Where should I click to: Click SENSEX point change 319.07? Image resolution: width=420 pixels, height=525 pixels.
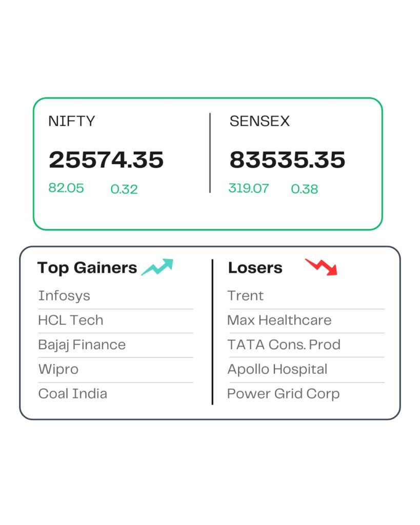(249, 188)
